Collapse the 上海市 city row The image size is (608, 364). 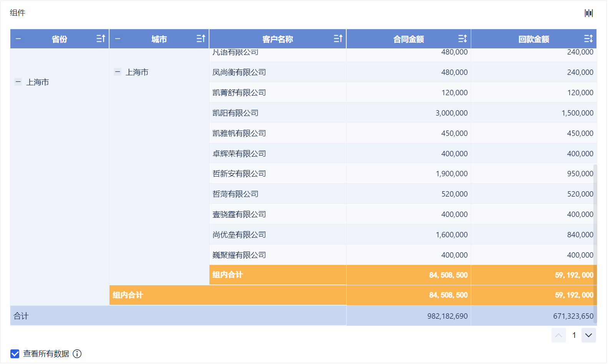[x=118, y=72]
